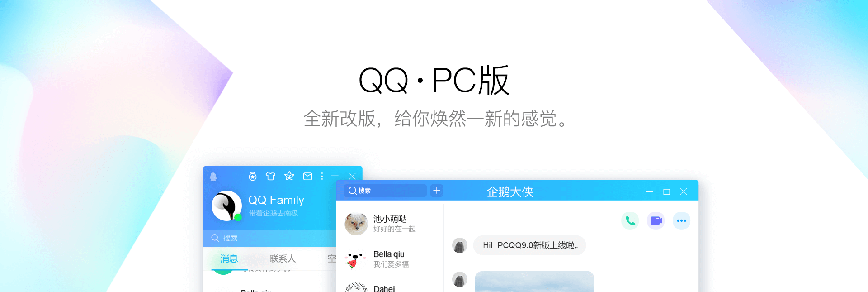Screen dimensions: 868x292
Task: Open the mail envelope icon
Action: pyautogui.click(x=308, y=176)
